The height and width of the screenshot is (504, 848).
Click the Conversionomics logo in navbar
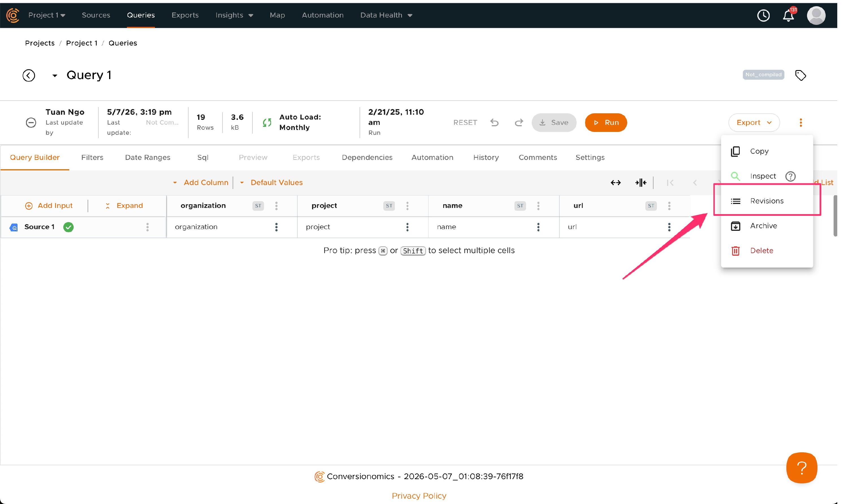(x=13, y=15)
